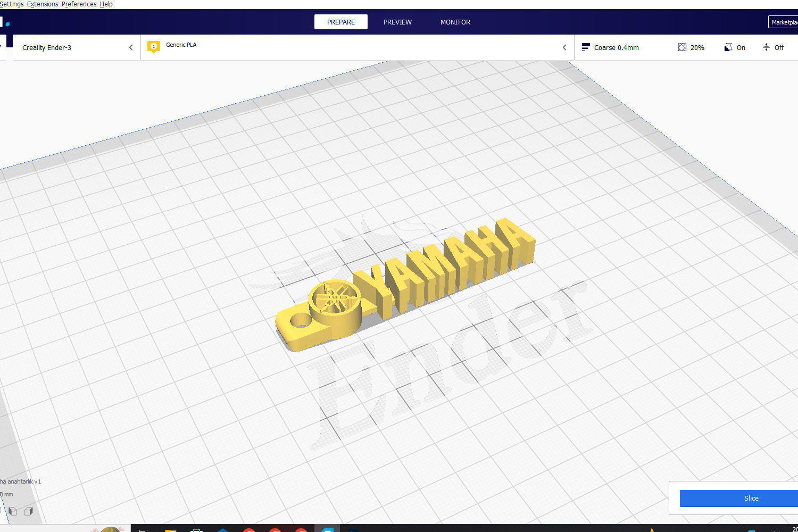Viewport: 798px width, 532px height.
Task: Switch to the PREVIEW stage tab
Action: 397,22
